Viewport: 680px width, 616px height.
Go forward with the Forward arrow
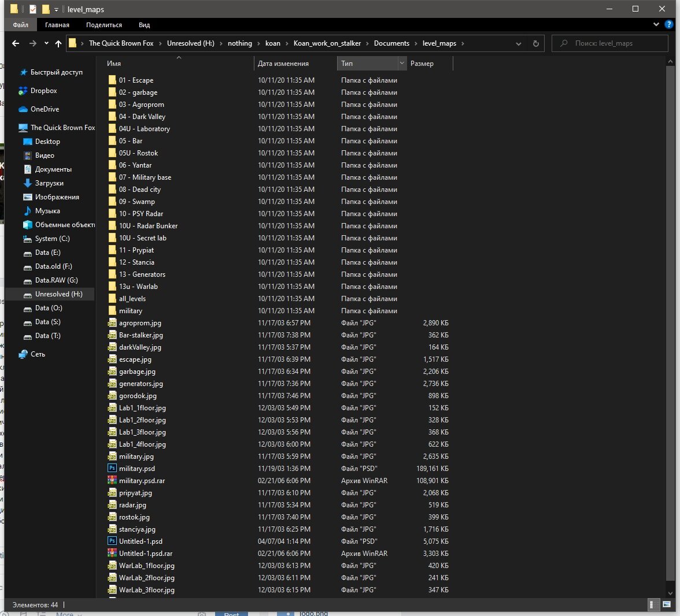click(33, 43)
